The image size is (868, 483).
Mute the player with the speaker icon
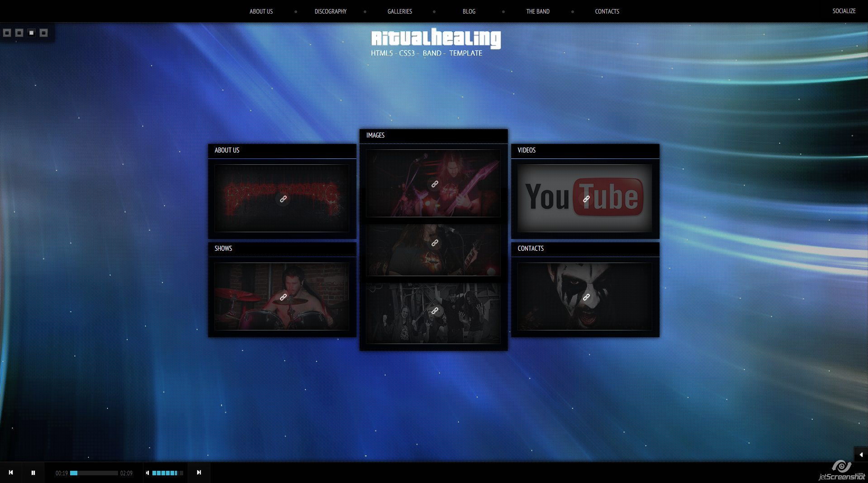pos(147,473)
